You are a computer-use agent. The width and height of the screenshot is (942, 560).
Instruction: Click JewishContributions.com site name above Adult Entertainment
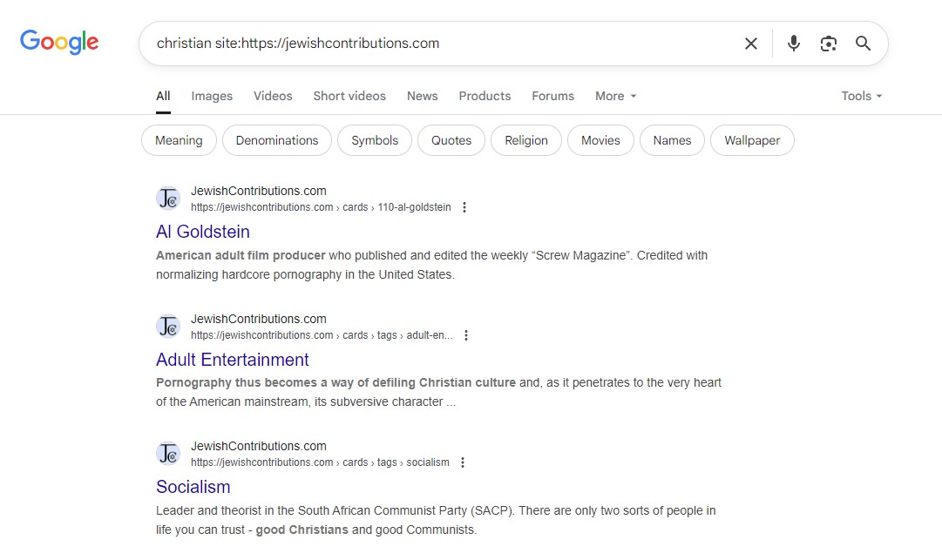[x=259, y=319]
